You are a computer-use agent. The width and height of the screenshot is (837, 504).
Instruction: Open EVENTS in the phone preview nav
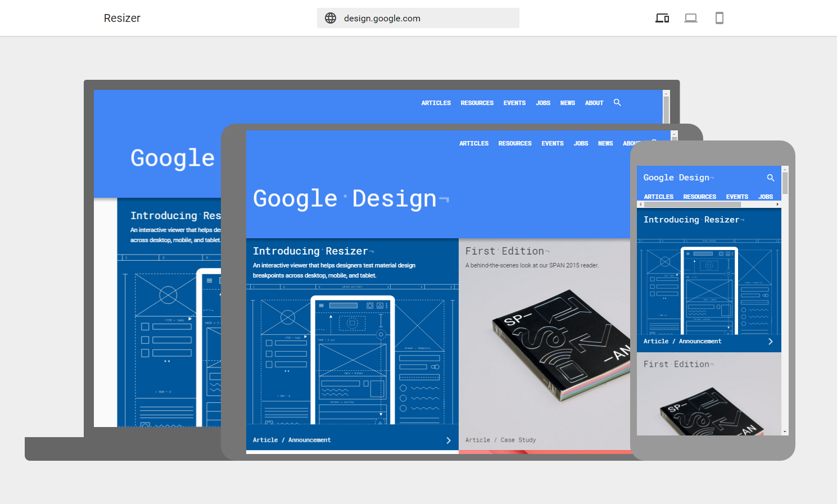click(x=737, y=197)
